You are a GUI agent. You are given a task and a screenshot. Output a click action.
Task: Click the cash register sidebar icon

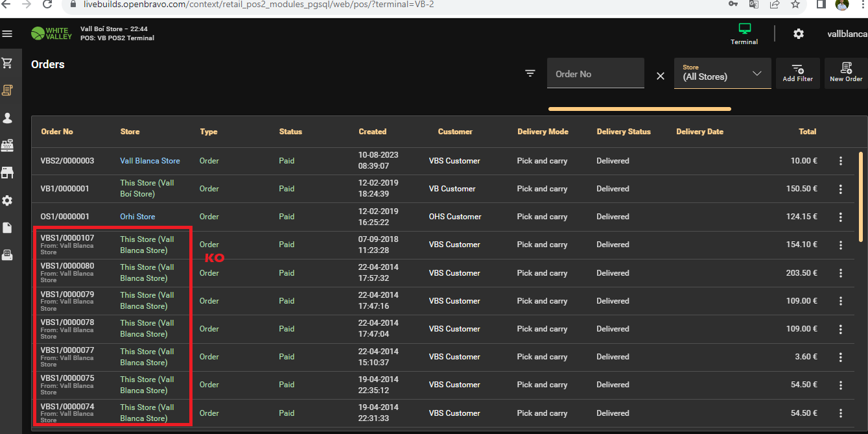7,145
